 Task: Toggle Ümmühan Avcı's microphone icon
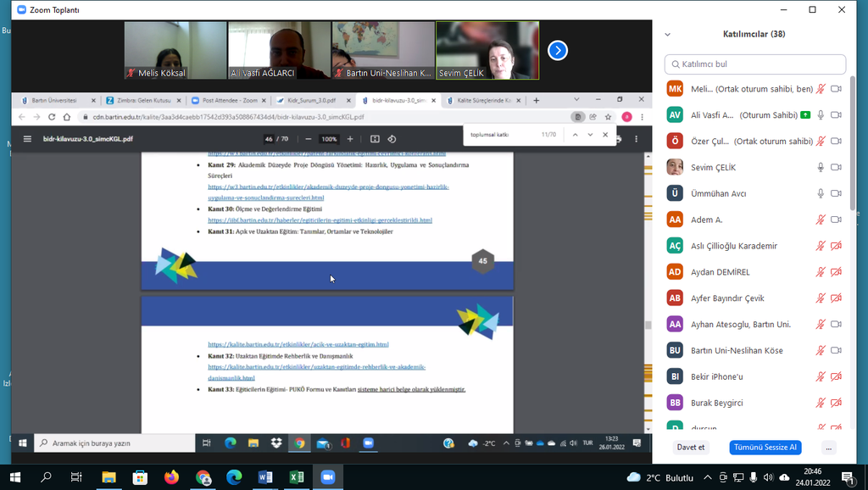point(821,193)
